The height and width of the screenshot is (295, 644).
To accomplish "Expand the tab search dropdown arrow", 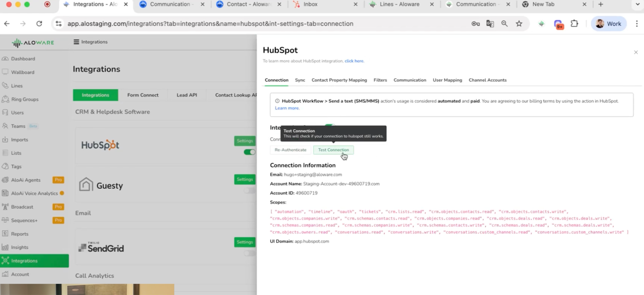I will [x=638, y=4].
